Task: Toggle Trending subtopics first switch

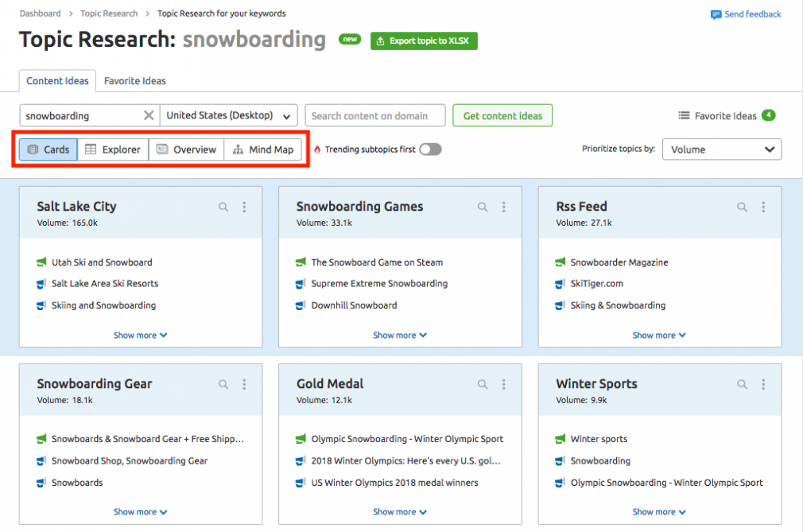Action: [x=430, y=150]
